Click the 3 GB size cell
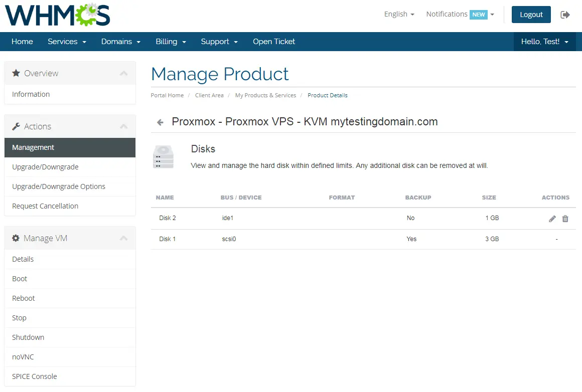The height and width of the screenshot is (392, 582). (x=492, y=239)
